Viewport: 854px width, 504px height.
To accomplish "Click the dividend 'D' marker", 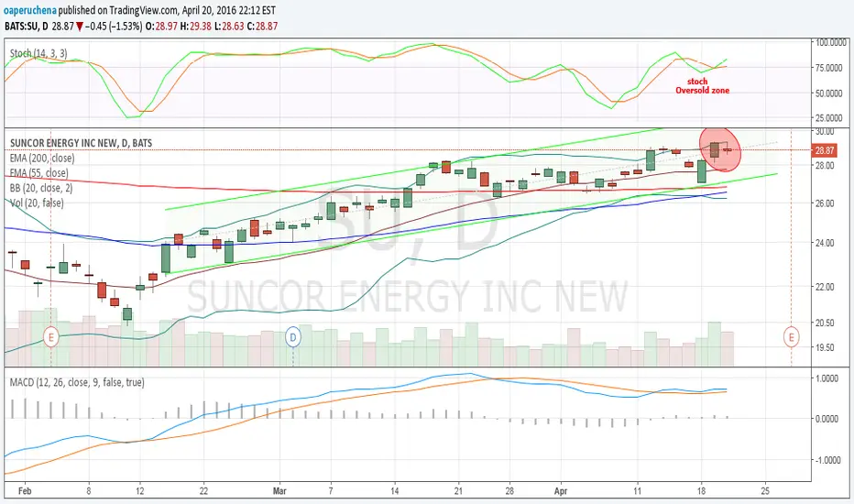I will click(293, 336).
